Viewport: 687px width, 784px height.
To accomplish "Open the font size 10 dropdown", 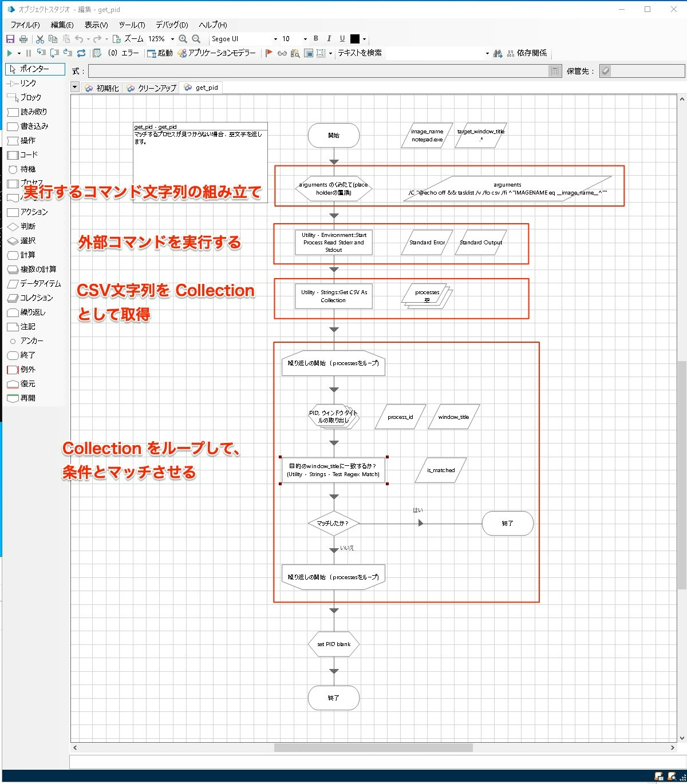I will coord(305,39).
